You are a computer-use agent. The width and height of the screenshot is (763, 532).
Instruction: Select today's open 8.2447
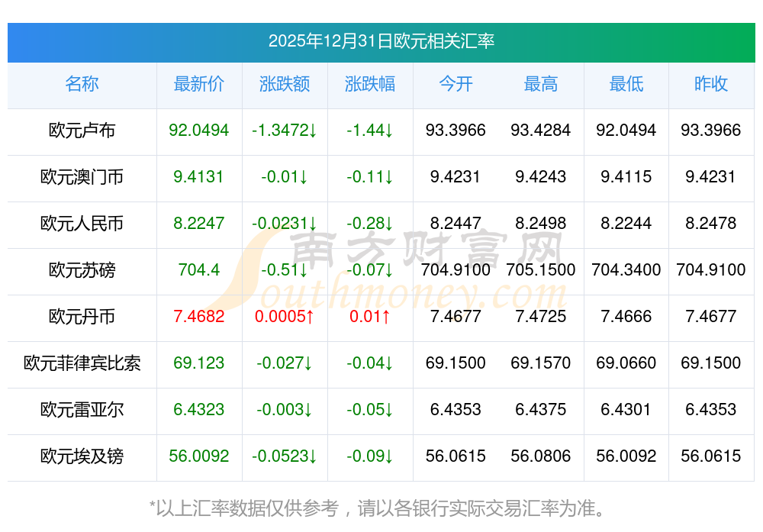tap(456, 224)
